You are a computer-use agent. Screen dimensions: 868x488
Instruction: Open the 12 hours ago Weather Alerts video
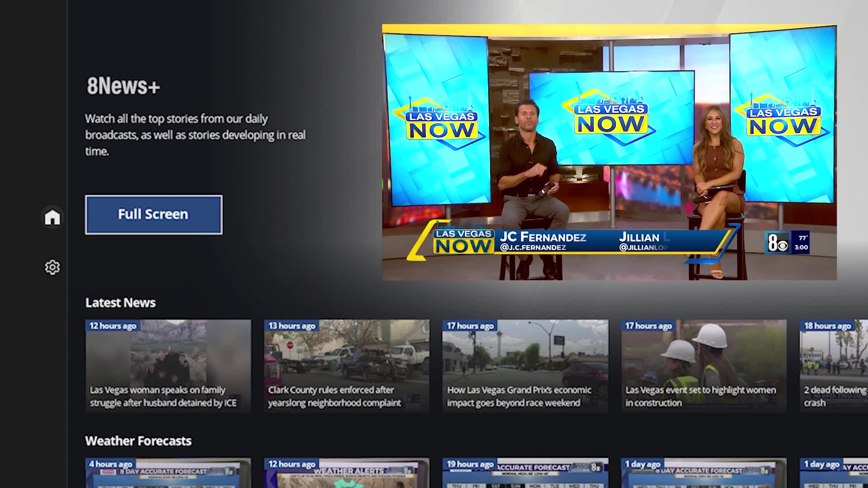tap(347, 473)
